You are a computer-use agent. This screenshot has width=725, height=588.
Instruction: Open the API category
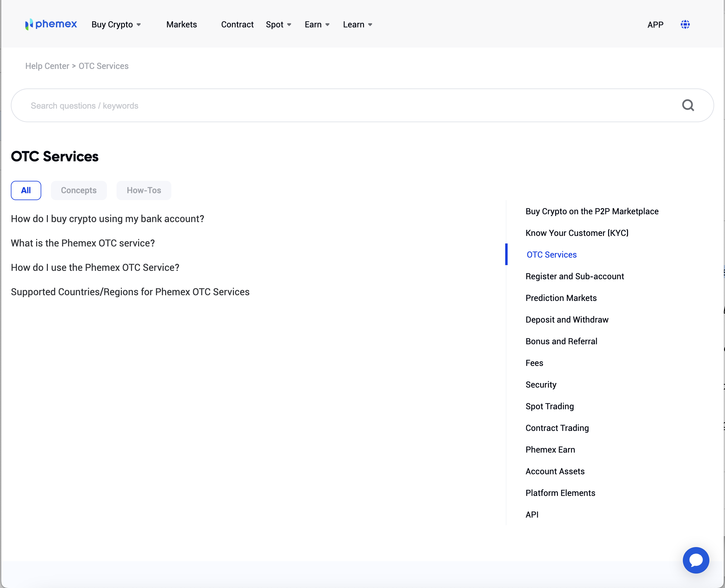pos(532,515)
